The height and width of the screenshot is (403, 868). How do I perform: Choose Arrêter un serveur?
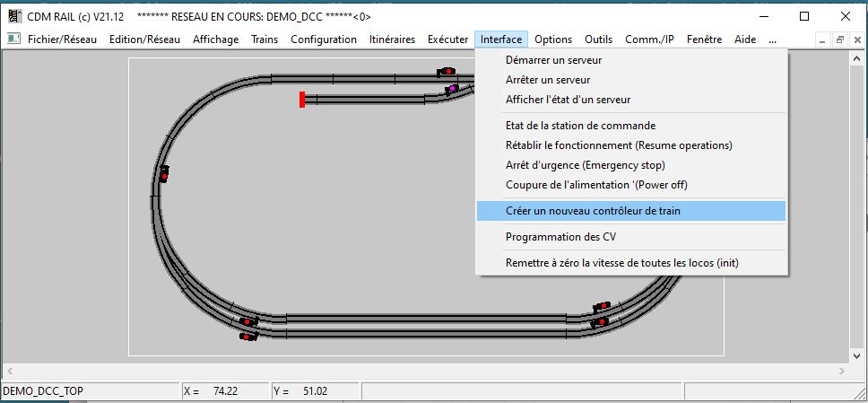click(631, 80)
